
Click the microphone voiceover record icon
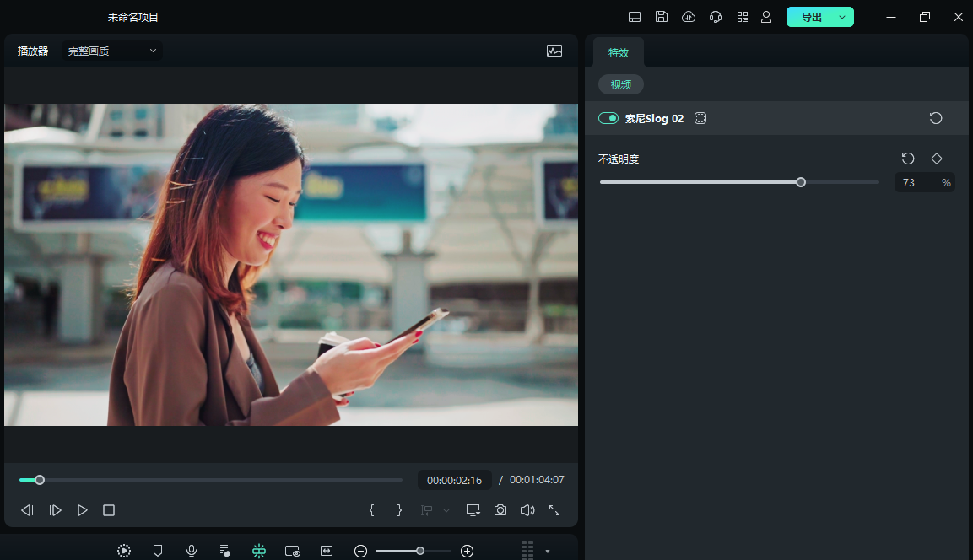192,551
